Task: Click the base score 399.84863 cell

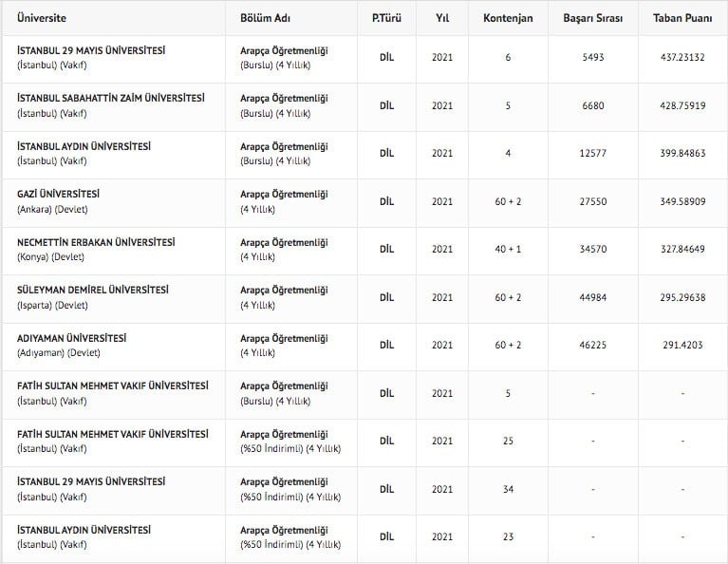Action: point(682,154)
